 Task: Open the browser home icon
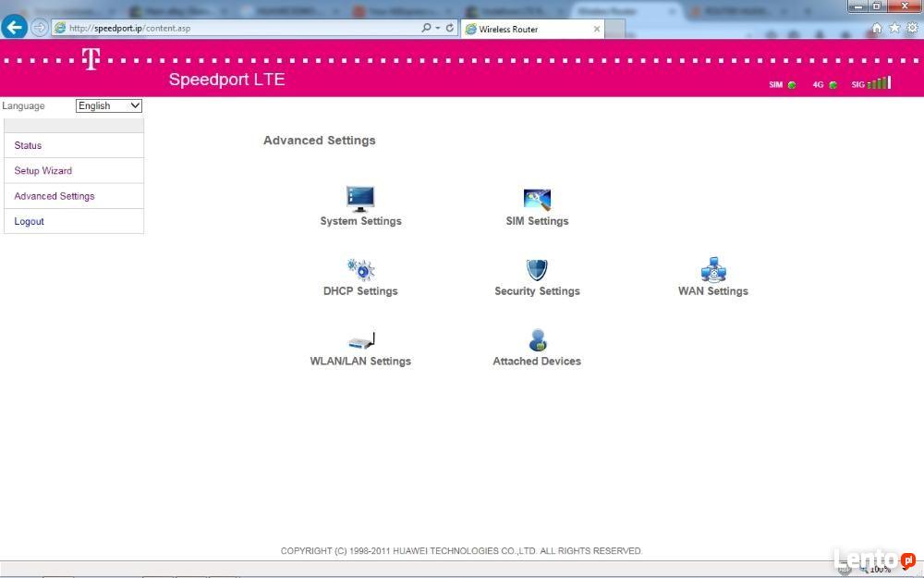pyautogui.click(x=876, y=28)
